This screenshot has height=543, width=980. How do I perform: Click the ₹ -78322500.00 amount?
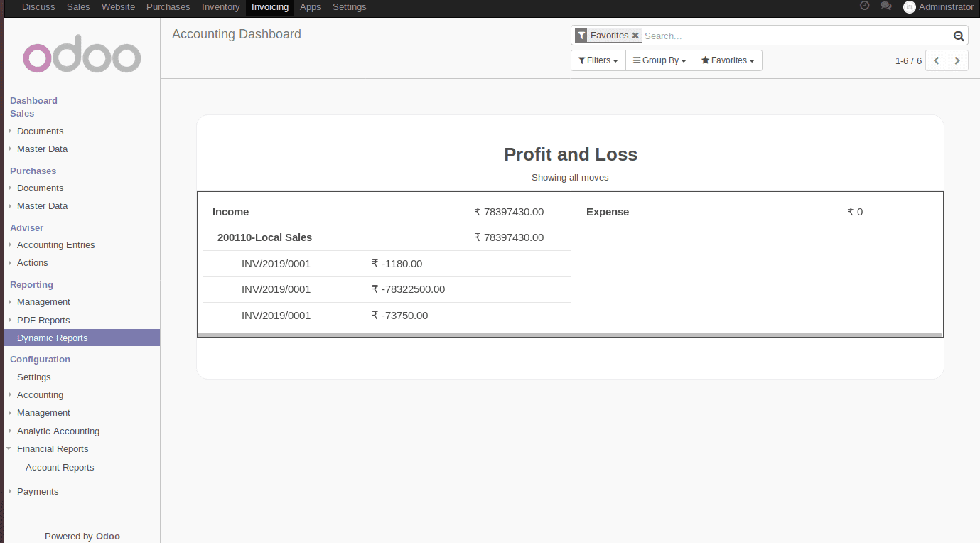pyautogui.click(x=409, y=289)
